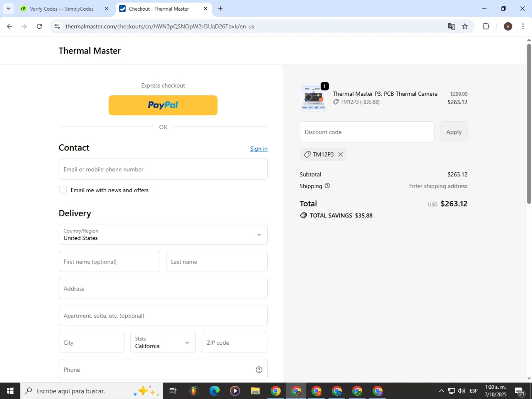532x399 pixels.
Task: Click the Discount code input field
Action: click(x=367, y=132)
